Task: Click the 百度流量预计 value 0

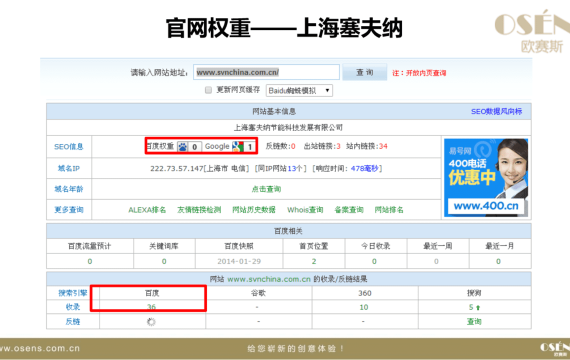Action: point(90,261)
